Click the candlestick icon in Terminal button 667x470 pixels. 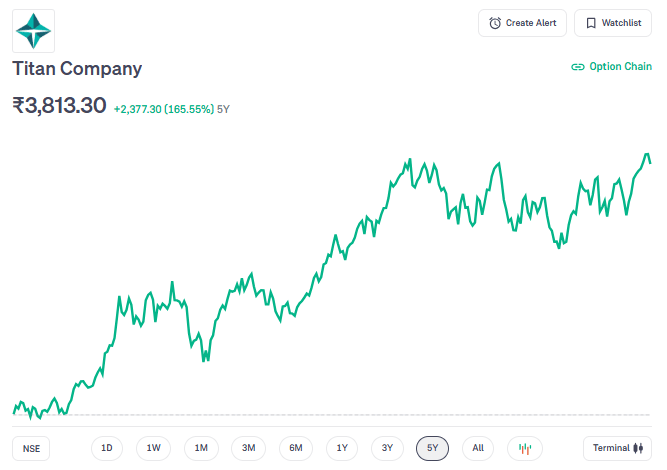(638, 448)
